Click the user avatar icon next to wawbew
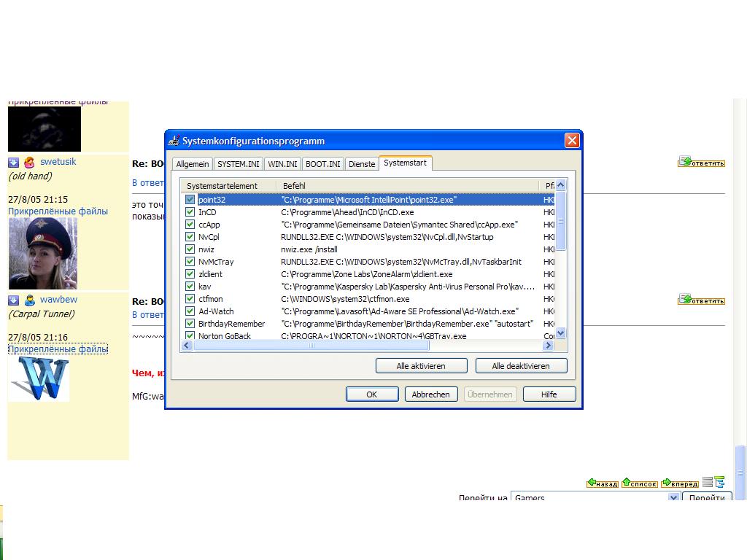 pyautogui.click(x=29, y=300)
